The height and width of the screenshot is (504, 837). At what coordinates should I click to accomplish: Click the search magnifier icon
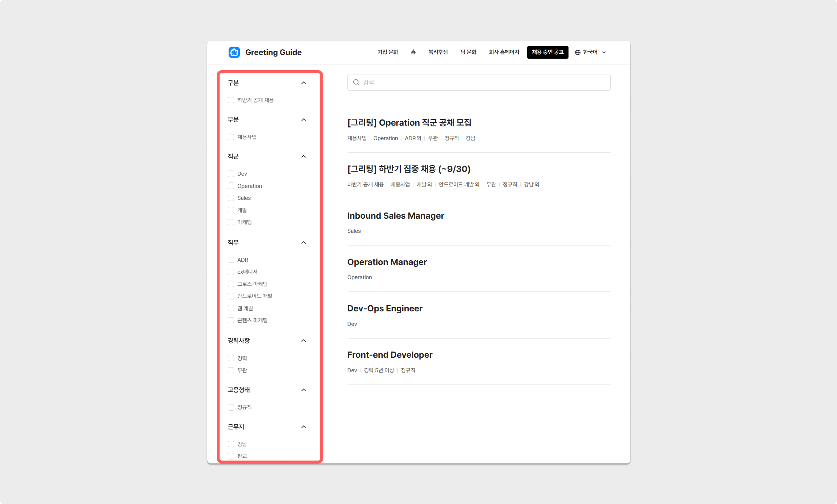pos(356,83)
